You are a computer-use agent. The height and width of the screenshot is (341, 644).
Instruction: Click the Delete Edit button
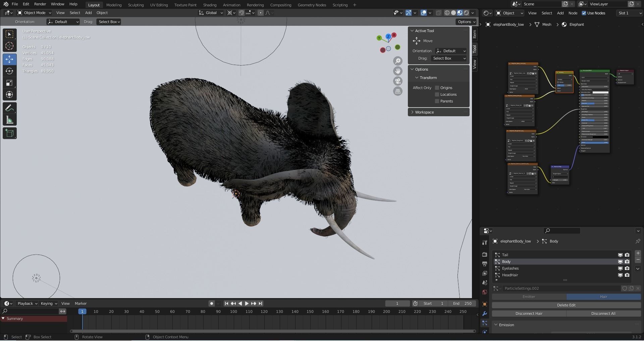pos(566,305)
